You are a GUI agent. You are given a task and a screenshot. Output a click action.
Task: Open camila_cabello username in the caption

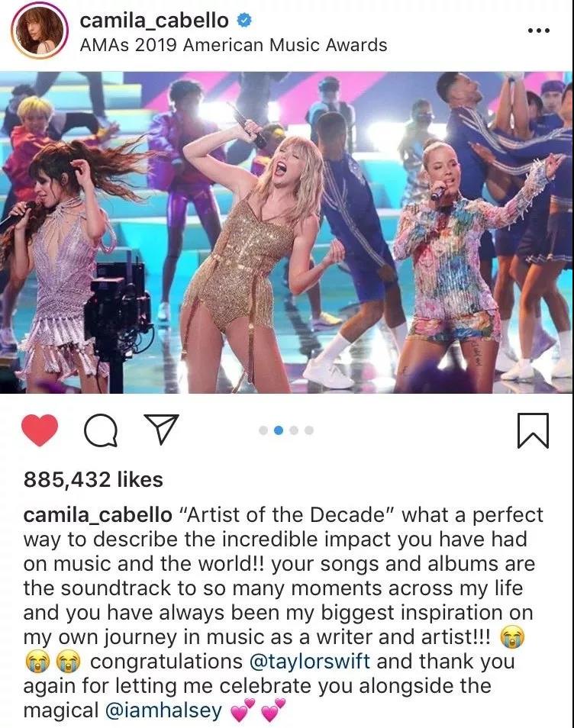pyautogui.click(x=98, y=515)
